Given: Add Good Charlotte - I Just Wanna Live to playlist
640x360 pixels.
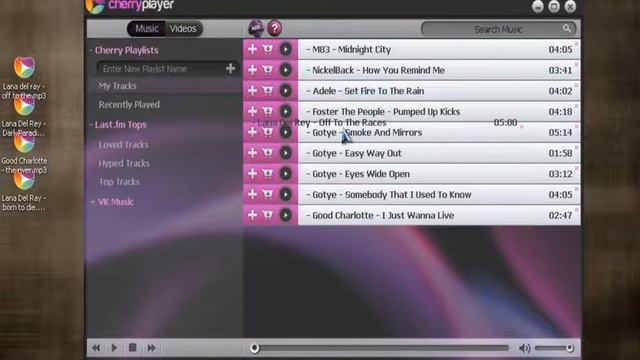Looking at the screenshot, I should [253, 215].
